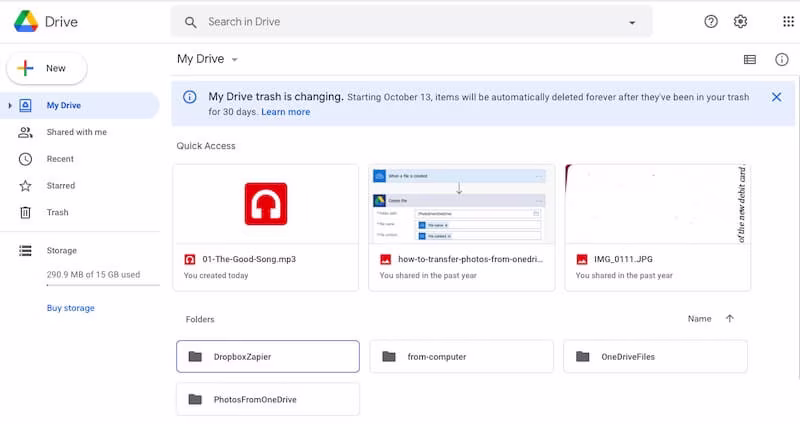This screenshot has width=800, height=424.
Task: Click the how-to-transfer-photos-from-onedri file name
Action: click(x=470, y=259)
